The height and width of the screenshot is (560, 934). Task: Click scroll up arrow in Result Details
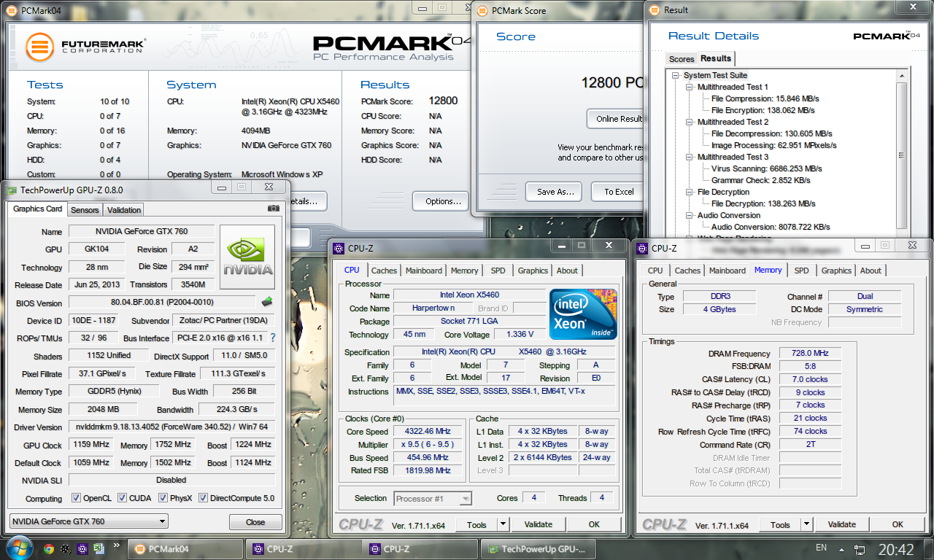coord(901,75)
